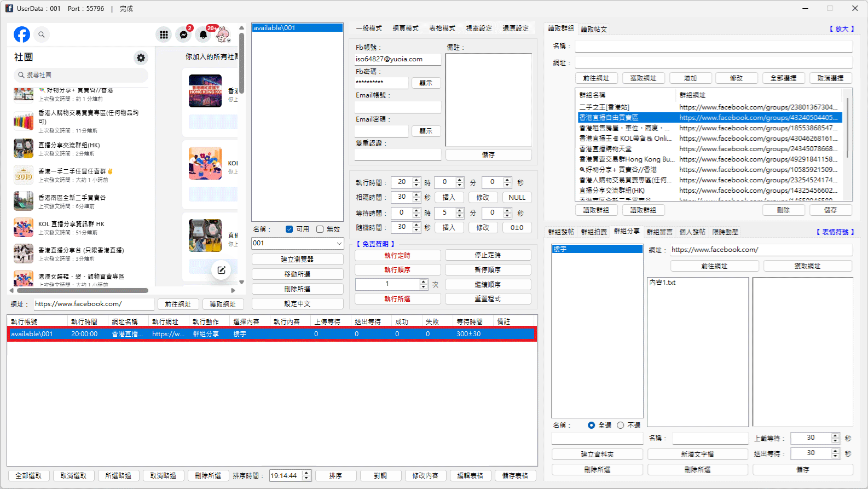Switch to 限時動態 tab

point(725,232)
